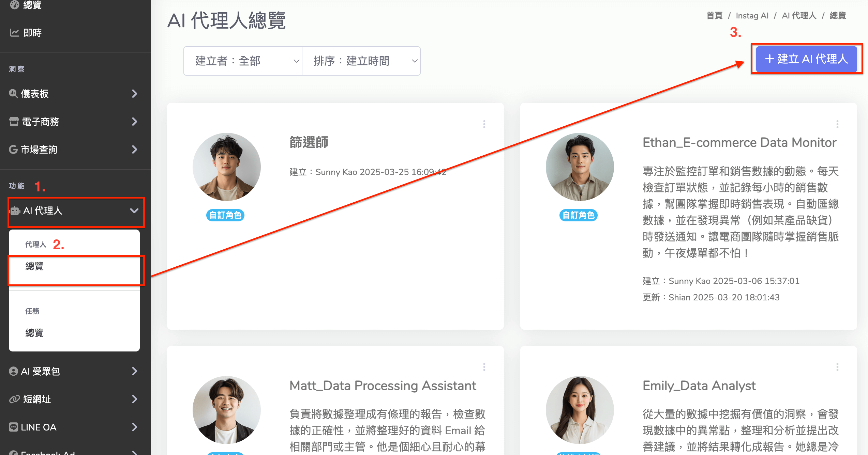Open three-dot menu on 篩選師 card

[484, 124]
